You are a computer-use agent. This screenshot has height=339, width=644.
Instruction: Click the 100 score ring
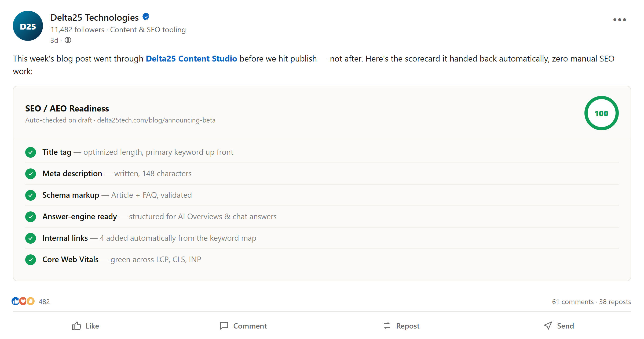tap(601, 113)
